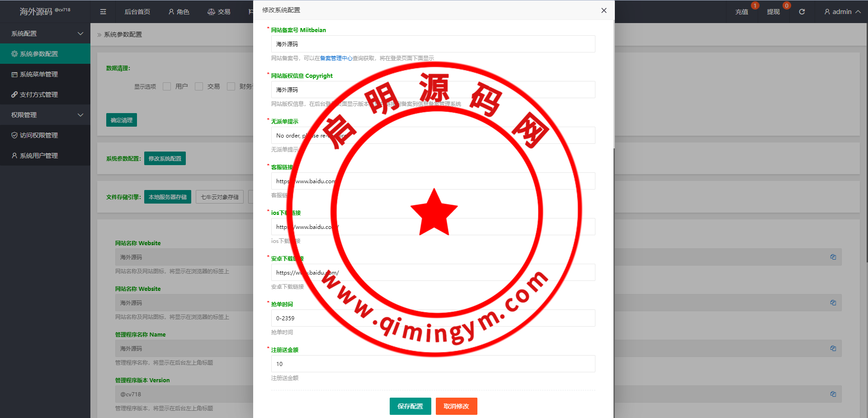This screenshot has width=868, height=418.
Task: Open 访问权限管理 in the sidebar
Action: click(39, 135)
